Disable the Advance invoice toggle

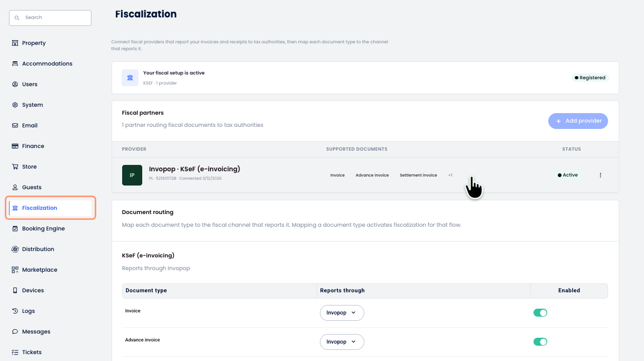(540, 342)
